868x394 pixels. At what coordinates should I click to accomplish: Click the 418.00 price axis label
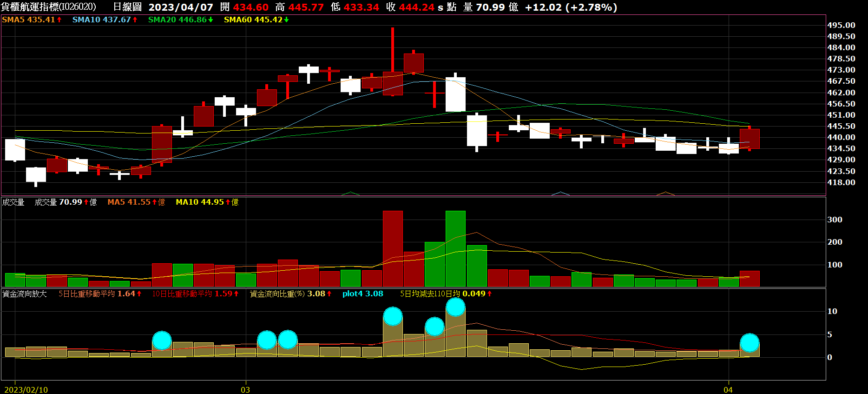click(841, 182)
